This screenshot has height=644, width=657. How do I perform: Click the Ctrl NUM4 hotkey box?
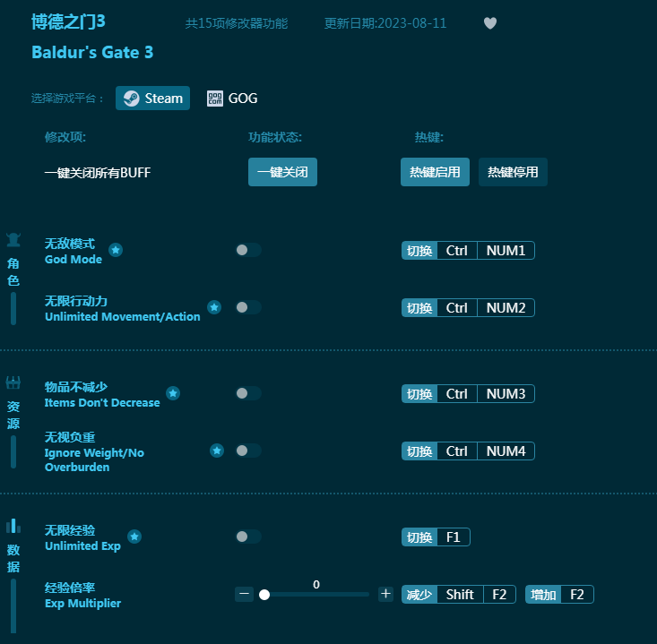pyautogui.click(x=468, y=451)
